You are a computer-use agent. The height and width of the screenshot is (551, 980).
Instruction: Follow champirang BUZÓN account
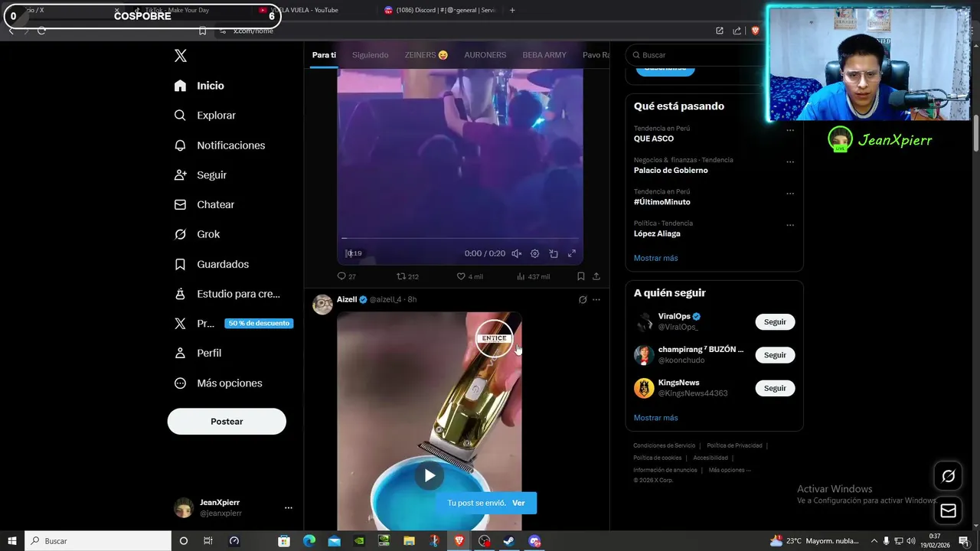[x=775, y=355]
